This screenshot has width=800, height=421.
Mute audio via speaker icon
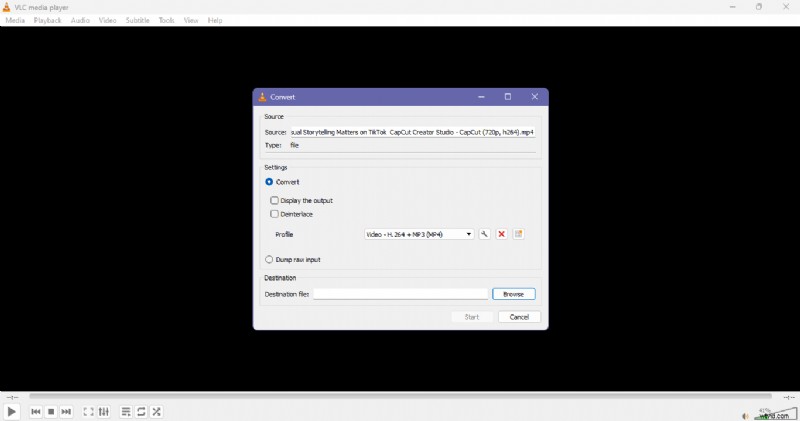745,415
